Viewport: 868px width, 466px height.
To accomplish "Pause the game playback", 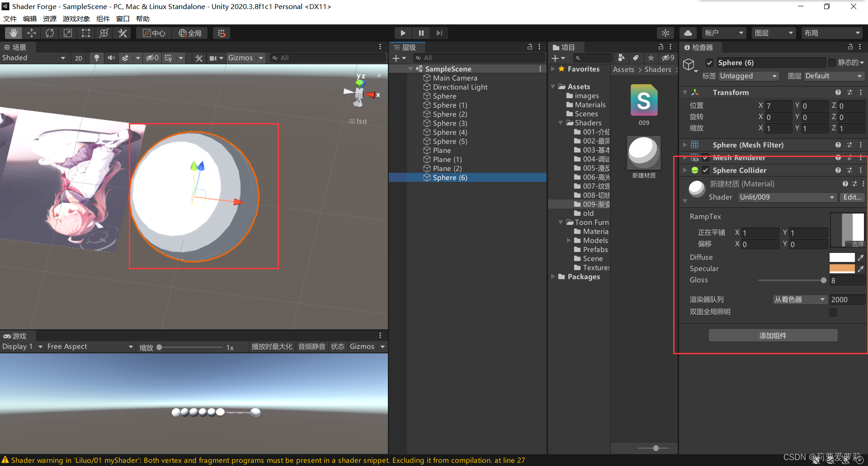I will tap(421, 33).
